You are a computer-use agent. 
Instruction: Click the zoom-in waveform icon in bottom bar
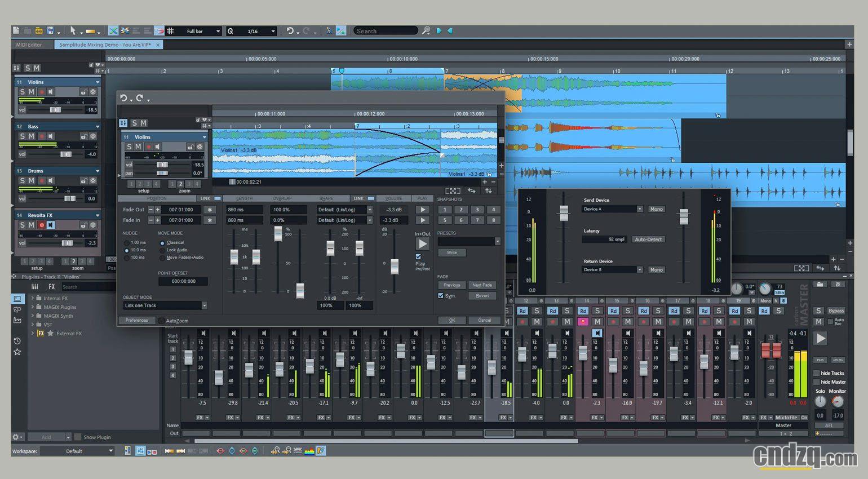coord(276,451)
